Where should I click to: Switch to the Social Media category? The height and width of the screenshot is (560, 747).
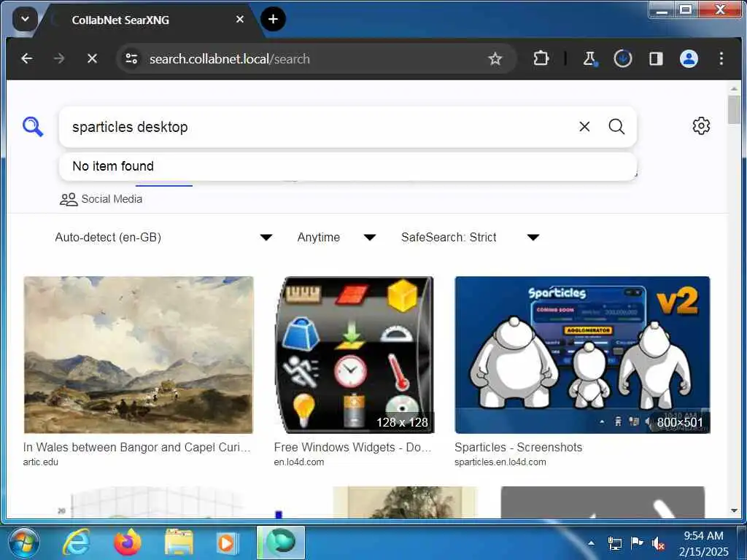coord(101,199)
